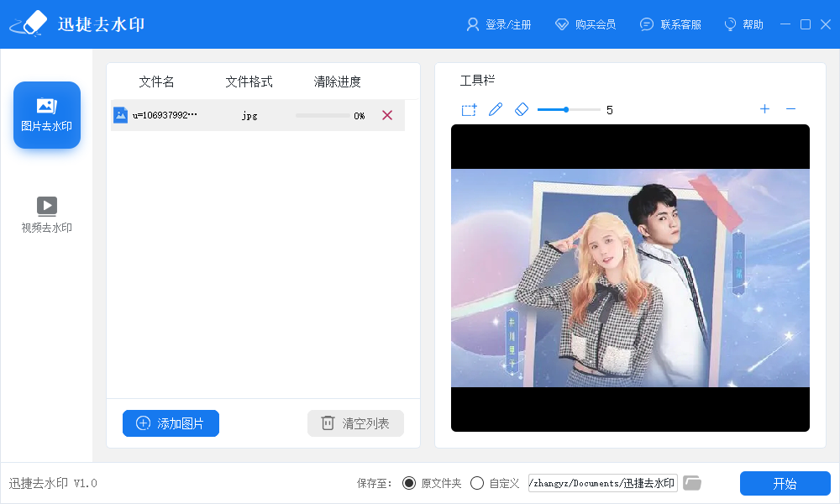This screenshot has height=504, width=840.
Task: Zoom in with the plus icon
Action: (764, 109)
